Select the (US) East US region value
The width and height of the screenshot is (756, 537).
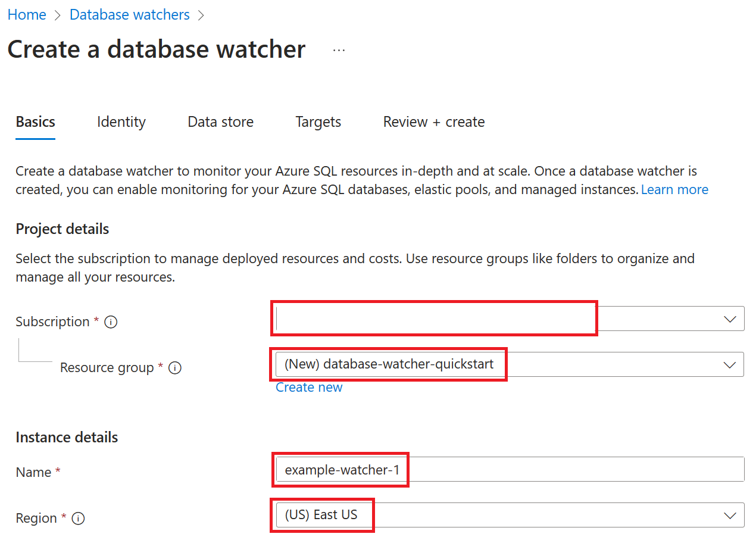(x=323, y=515)
